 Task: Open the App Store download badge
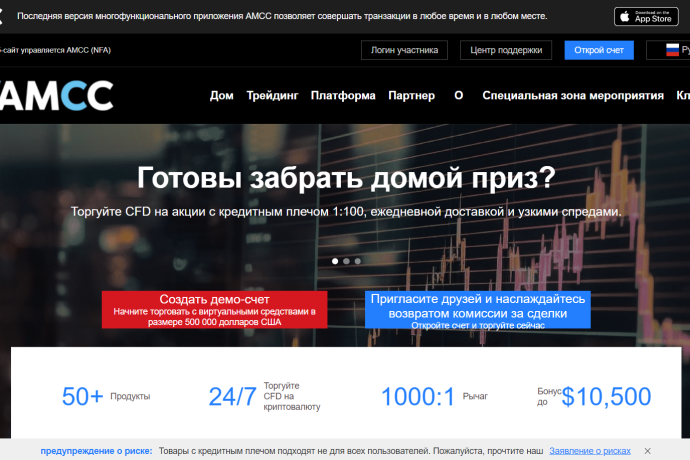646,17
